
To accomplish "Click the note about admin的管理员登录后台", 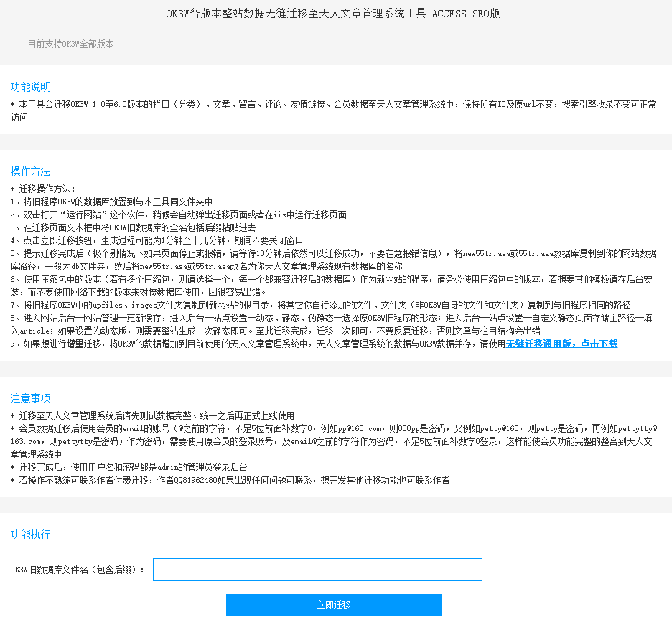I will point(129,467).
